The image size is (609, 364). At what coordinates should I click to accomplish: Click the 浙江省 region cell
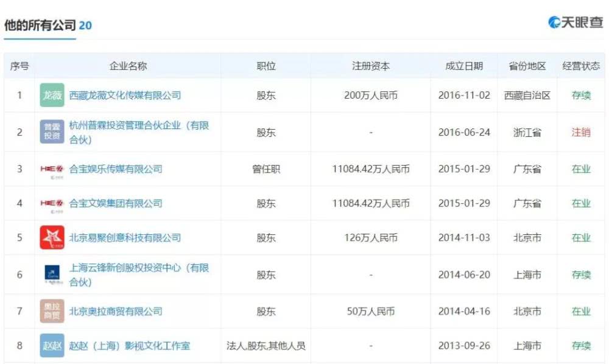pos(527,132)
